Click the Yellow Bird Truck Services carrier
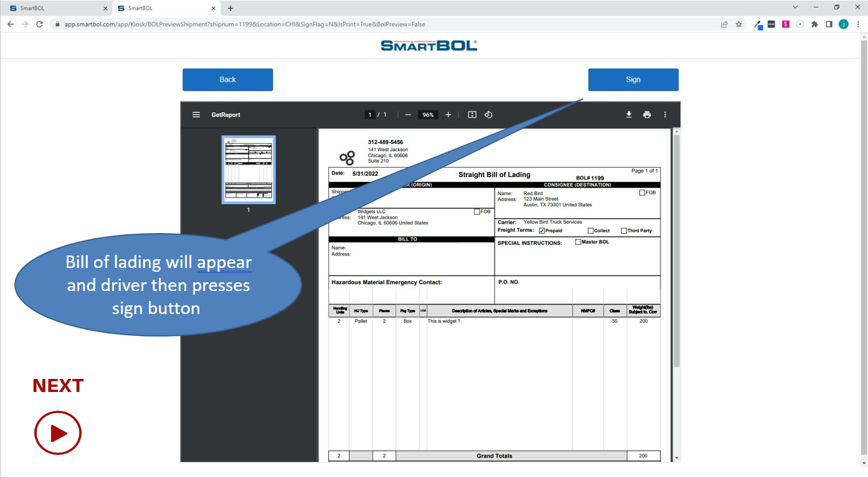 (553, 222)
